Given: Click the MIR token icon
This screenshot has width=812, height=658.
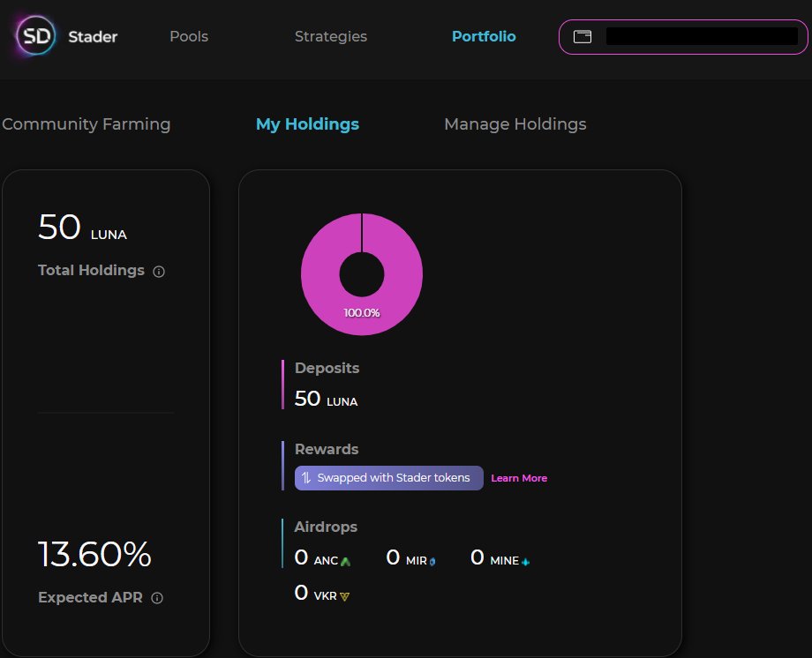Looking at the screenshot, I should click(x=432, y=561).
